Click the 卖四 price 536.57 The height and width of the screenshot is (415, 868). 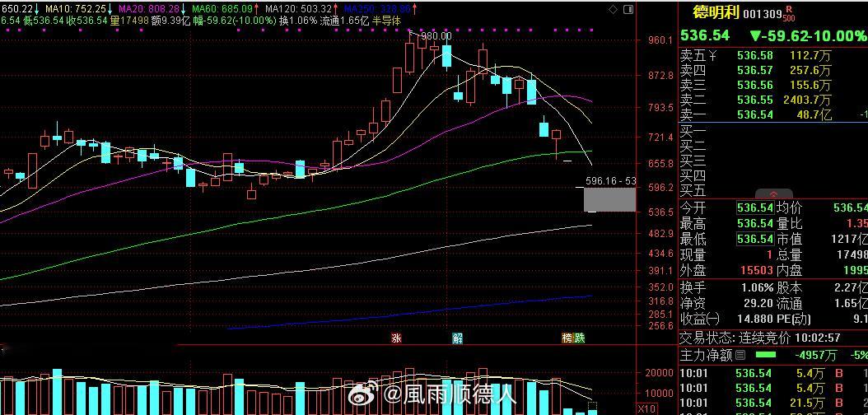(x=755, y=70)
